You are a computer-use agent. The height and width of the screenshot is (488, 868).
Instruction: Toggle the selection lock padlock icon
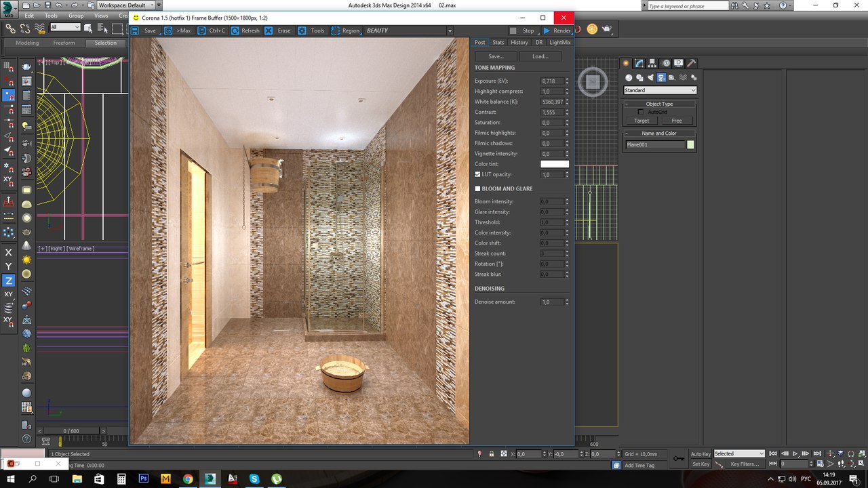point(492,454)
